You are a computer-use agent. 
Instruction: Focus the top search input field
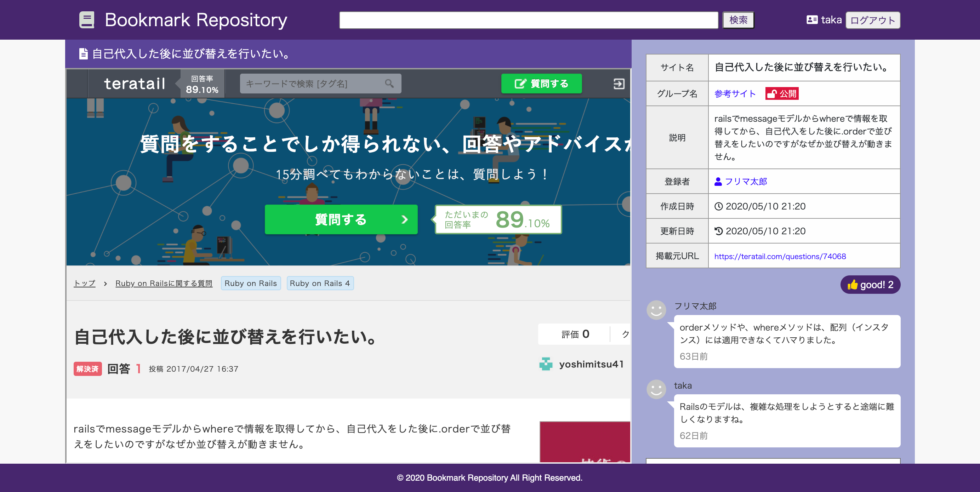(529, 20)
